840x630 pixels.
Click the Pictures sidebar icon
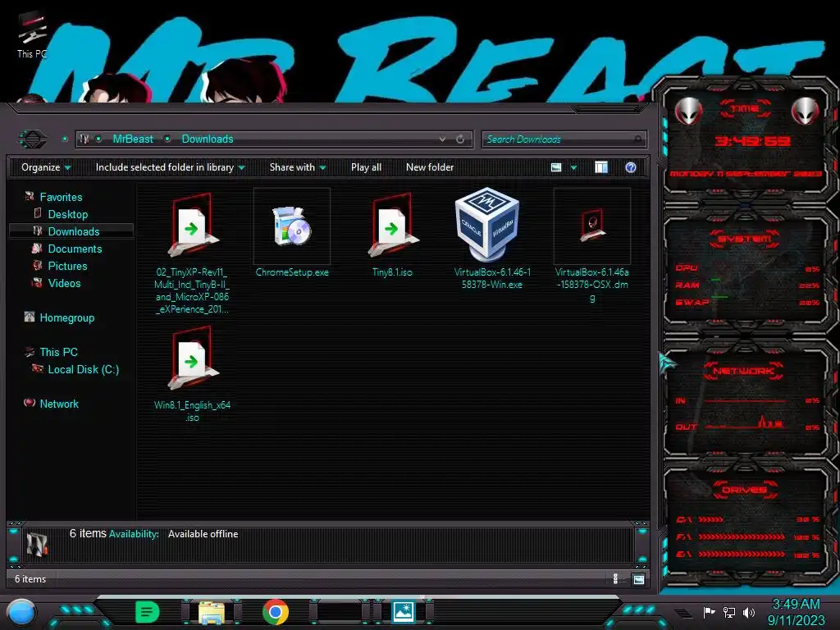pyautogui.click(x=38, y=265)
